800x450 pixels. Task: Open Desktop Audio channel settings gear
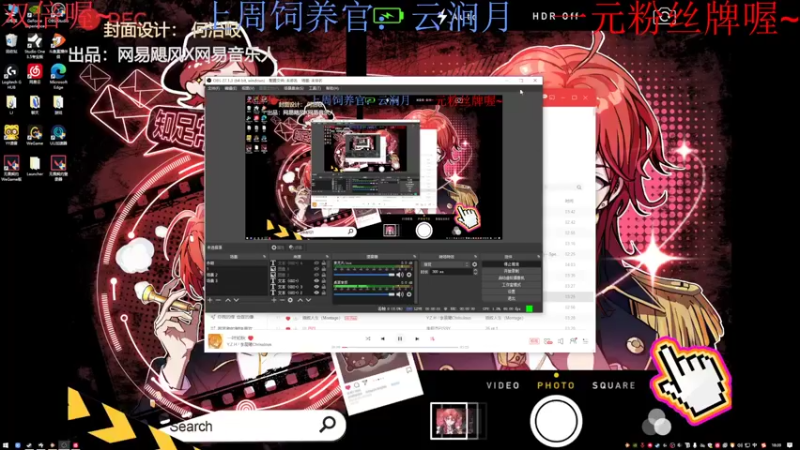tap(409, 294)
